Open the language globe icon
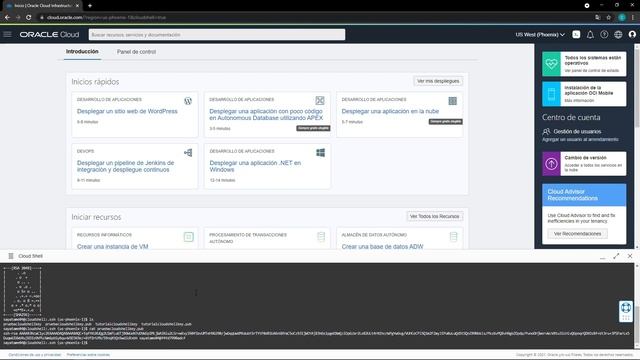The height and width of the screenshot is (360, 640). (618, 35)
